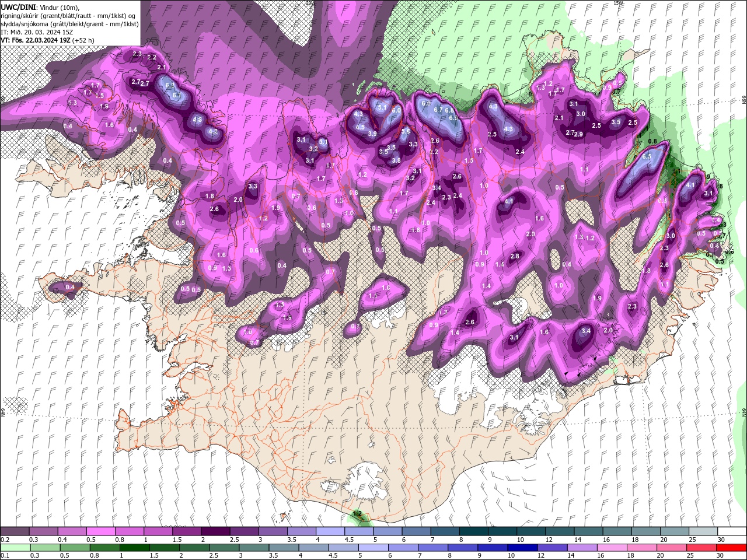Click the '0.2' label on upper scale

click(5, 540)
